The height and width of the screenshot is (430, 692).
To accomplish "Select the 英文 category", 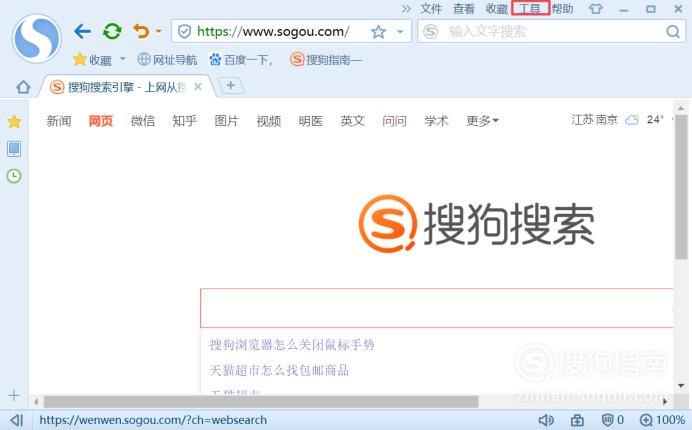I will point(353,121).
